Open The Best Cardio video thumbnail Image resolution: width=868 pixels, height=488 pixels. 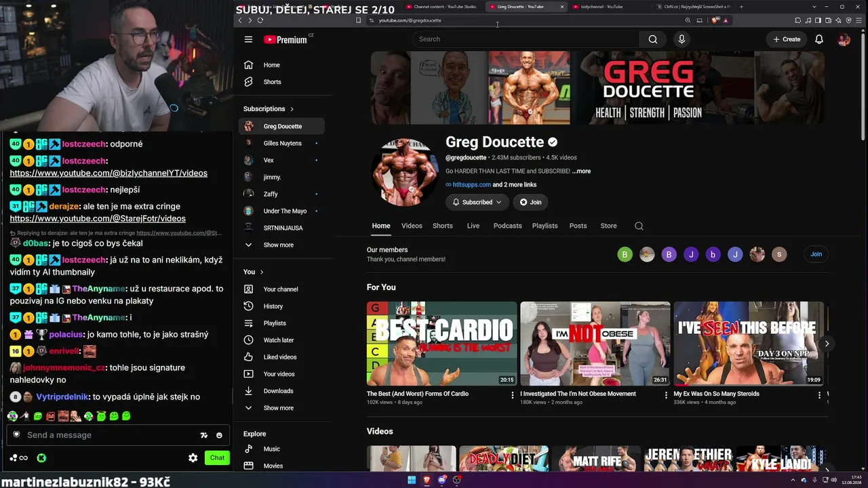point(441,344)
